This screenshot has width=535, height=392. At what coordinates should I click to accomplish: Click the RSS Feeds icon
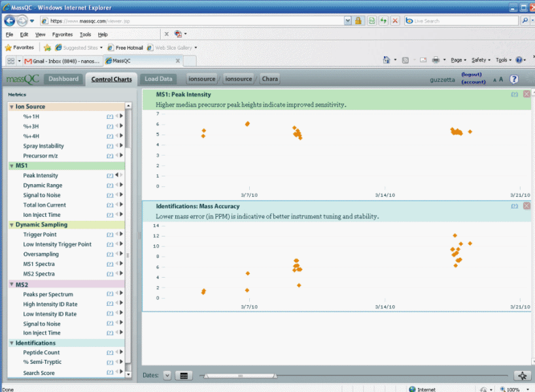[406, 60]
